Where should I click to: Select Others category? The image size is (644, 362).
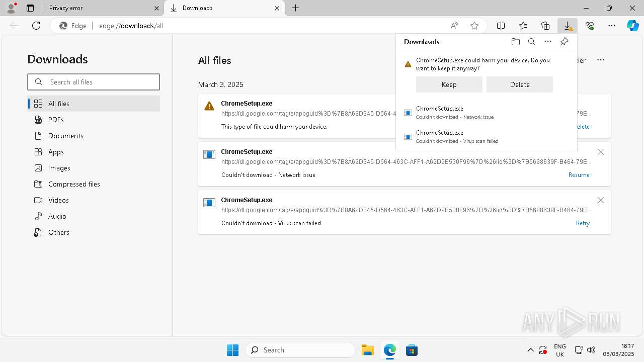94,232
